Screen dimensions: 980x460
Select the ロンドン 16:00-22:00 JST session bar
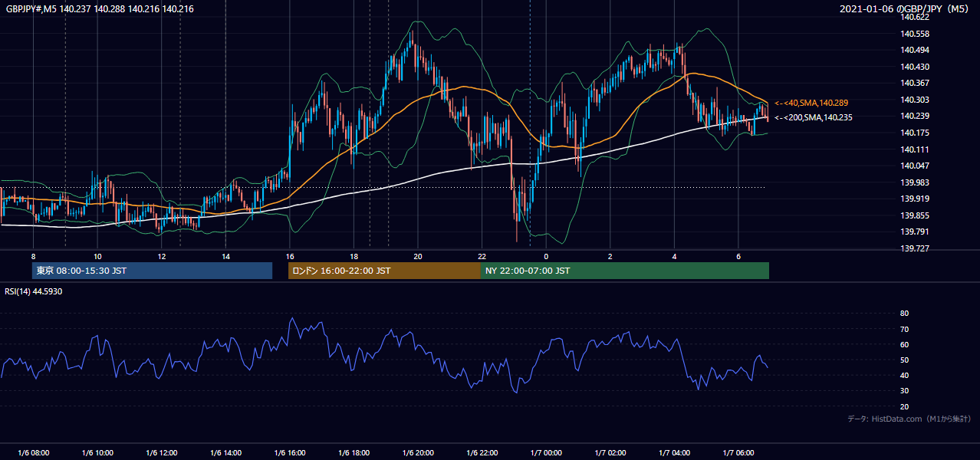(x=384, y=271)
